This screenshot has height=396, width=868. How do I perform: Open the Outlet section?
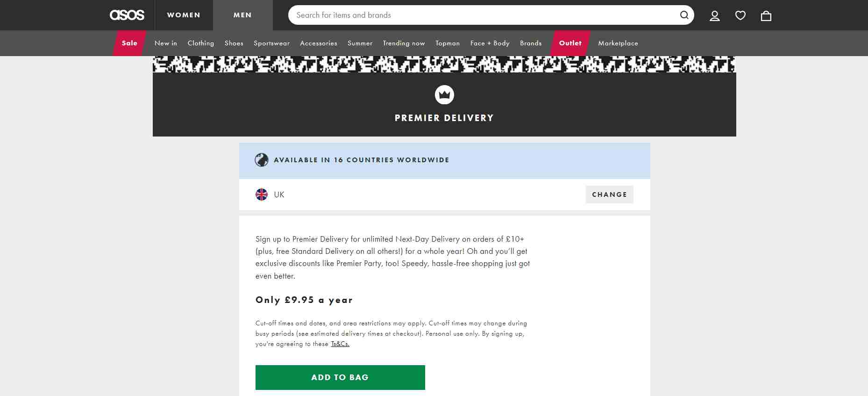(570, 43)
